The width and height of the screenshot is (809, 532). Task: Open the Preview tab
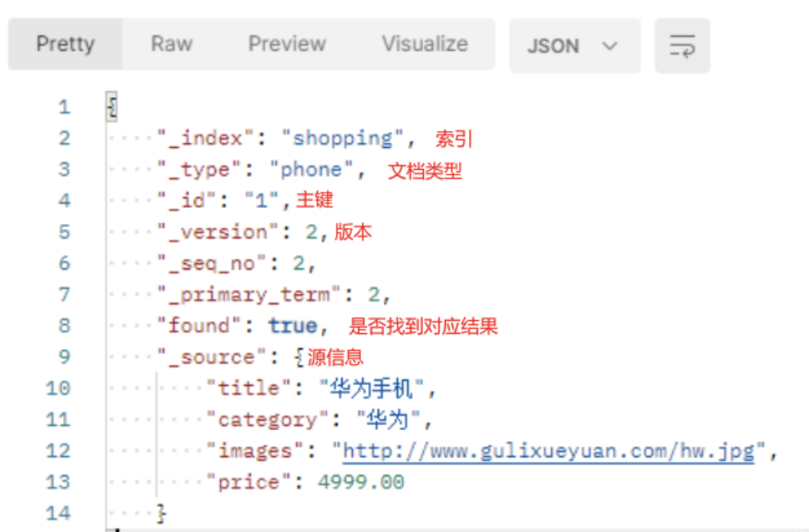point(286,44)
